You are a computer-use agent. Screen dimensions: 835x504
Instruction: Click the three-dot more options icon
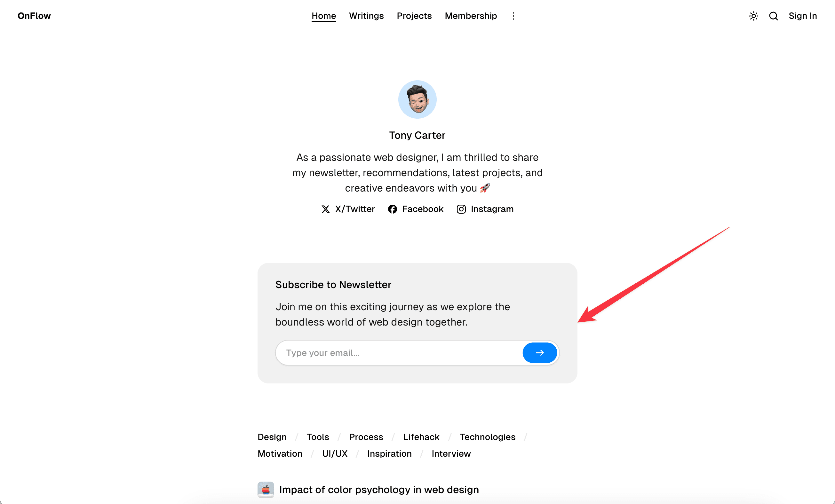coord(513,15)
